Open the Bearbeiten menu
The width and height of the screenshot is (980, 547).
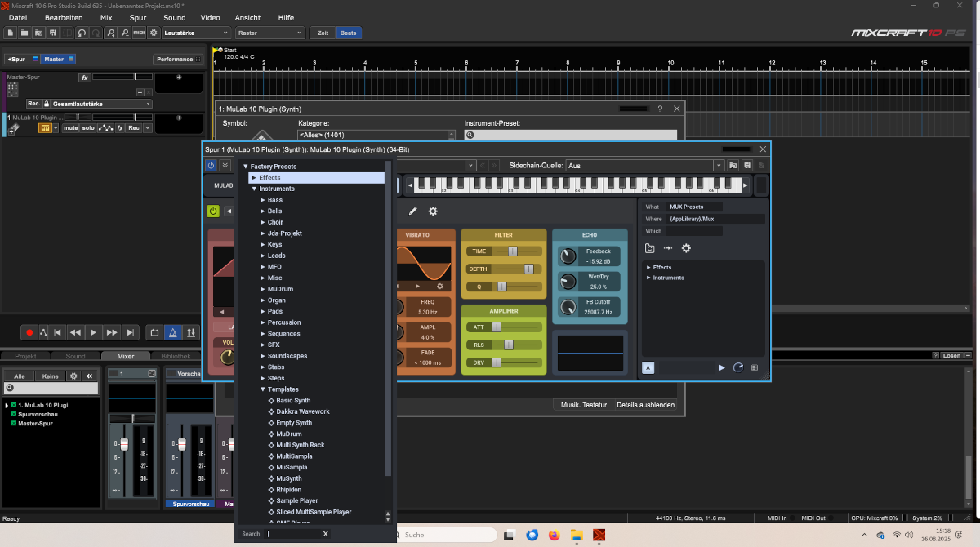[64, 17]
